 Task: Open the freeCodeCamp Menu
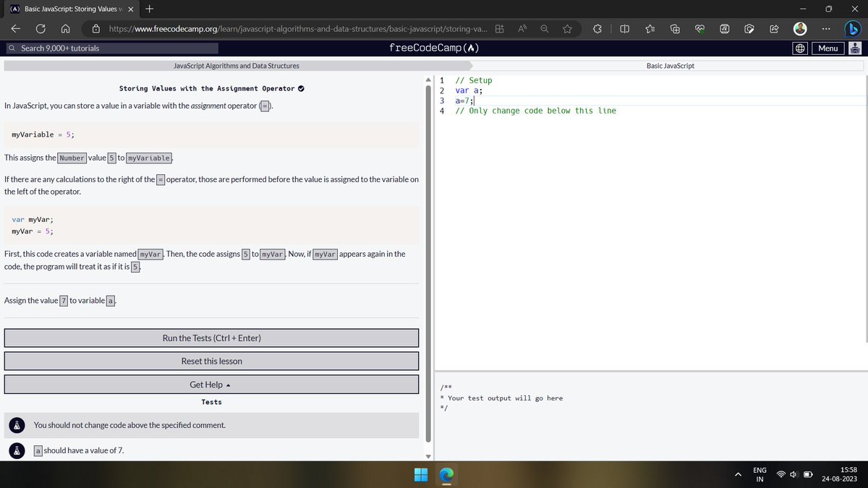[827, 48]
